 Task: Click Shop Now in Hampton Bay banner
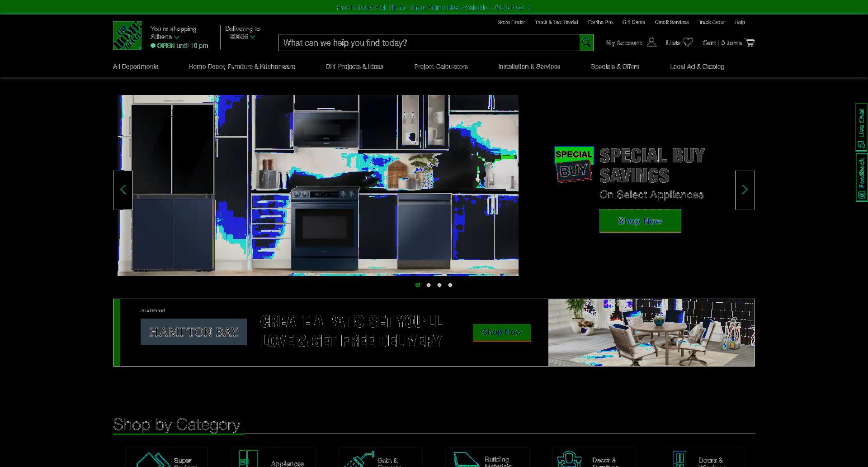coord(502,332)
